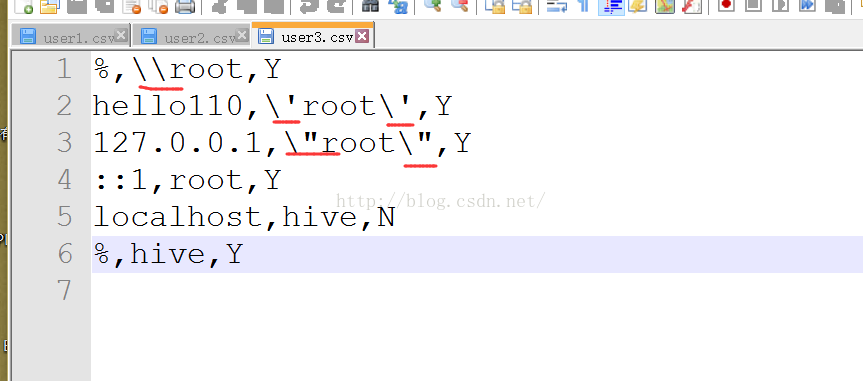The image size is (863, 381).
Task: Place cursor in line '127.0.0.1,\"root\",Y'
Action: click(282, 144)
